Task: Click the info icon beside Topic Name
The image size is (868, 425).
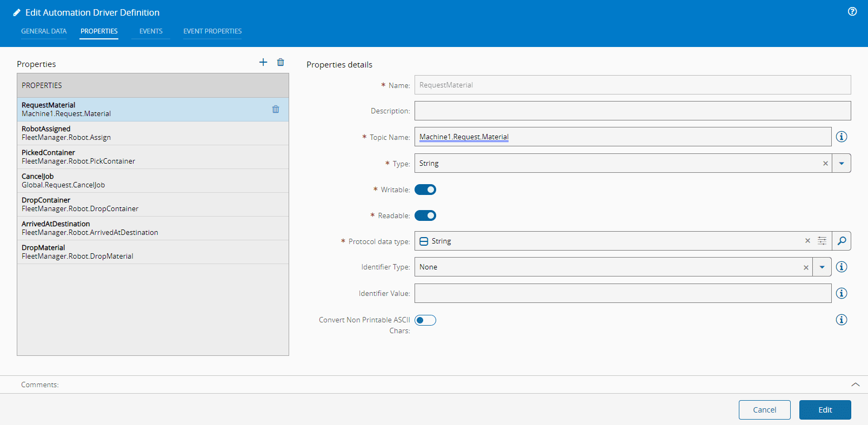Action: click(x=842, y=137)
